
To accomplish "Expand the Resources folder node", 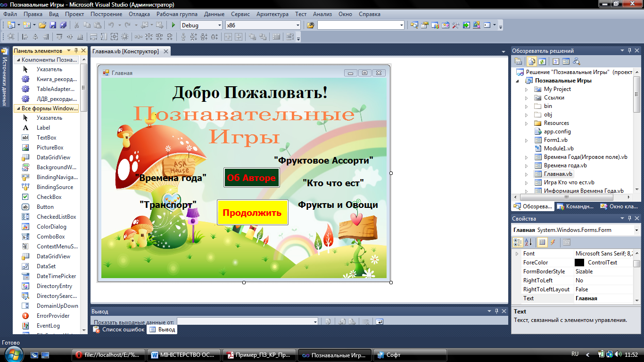I will [x=527, y=123].
